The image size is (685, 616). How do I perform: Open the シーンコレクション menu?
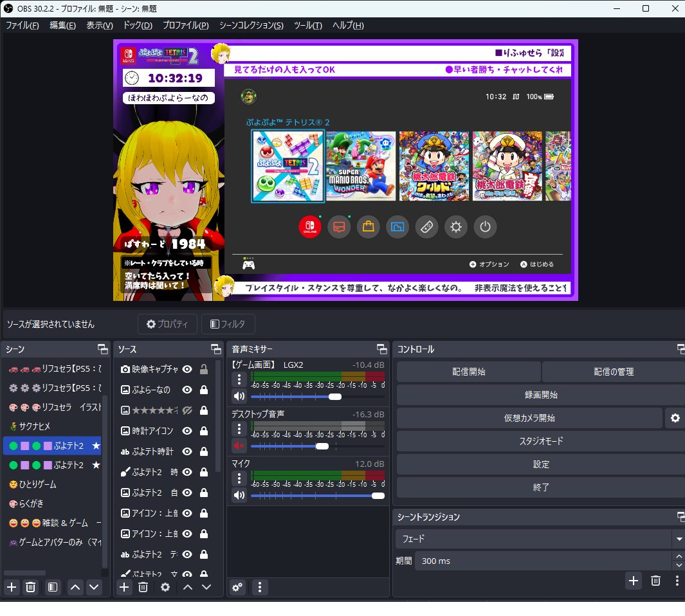[251, 26]
